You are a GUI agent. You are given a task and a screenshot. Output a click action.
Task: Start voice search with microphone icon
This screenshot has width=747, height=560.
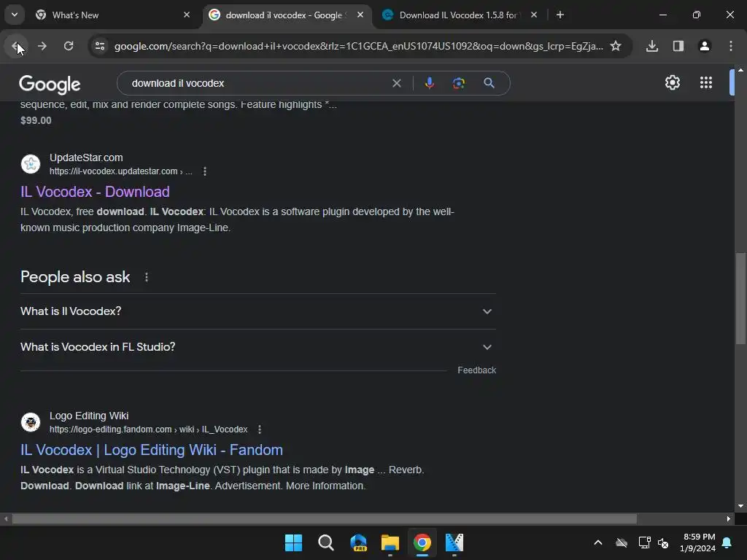click(x=429, y=83)
